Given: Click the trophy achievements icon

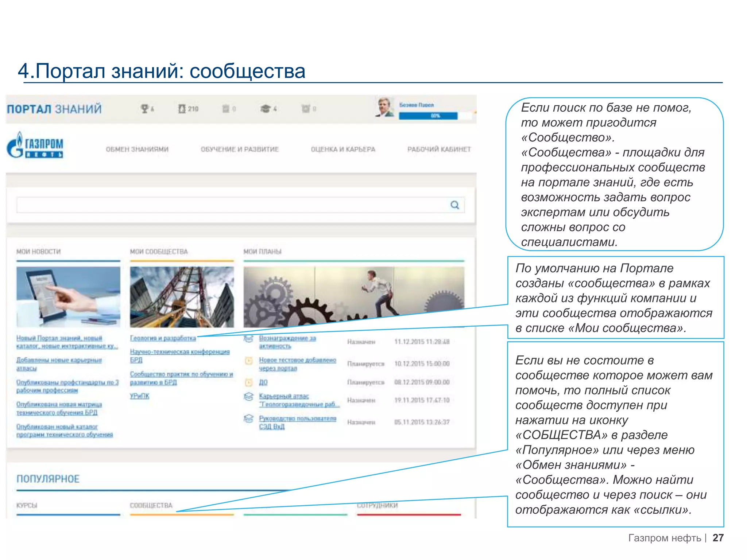Looking at the screenshot, I should pyautogui.click(x=145, y=109).
